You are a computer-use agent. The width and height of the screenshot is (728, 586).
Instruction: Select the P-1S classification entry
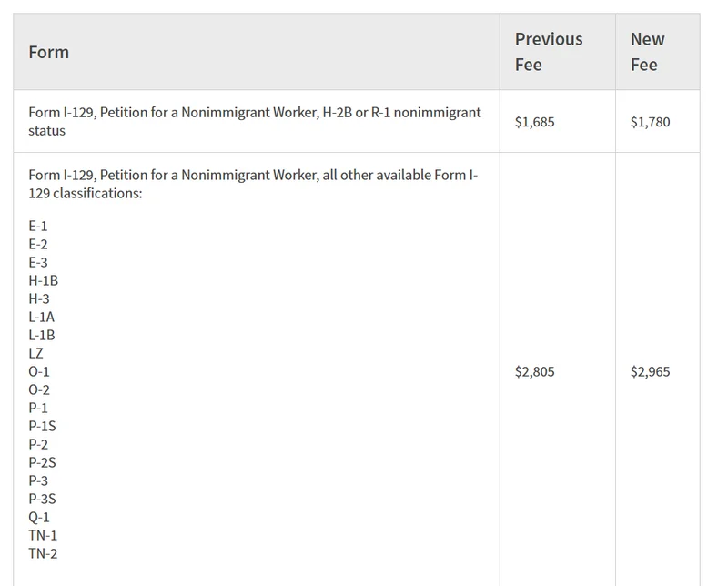coord(43,426)
